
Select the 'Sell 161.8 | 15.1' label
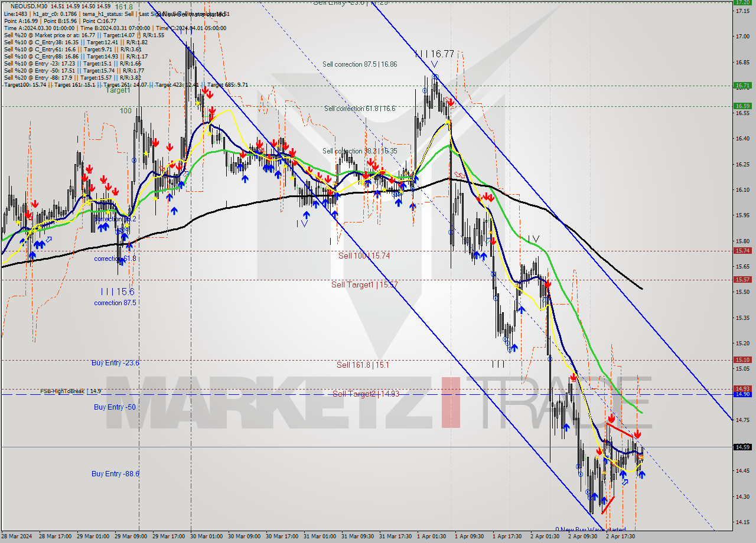[363, 365]
